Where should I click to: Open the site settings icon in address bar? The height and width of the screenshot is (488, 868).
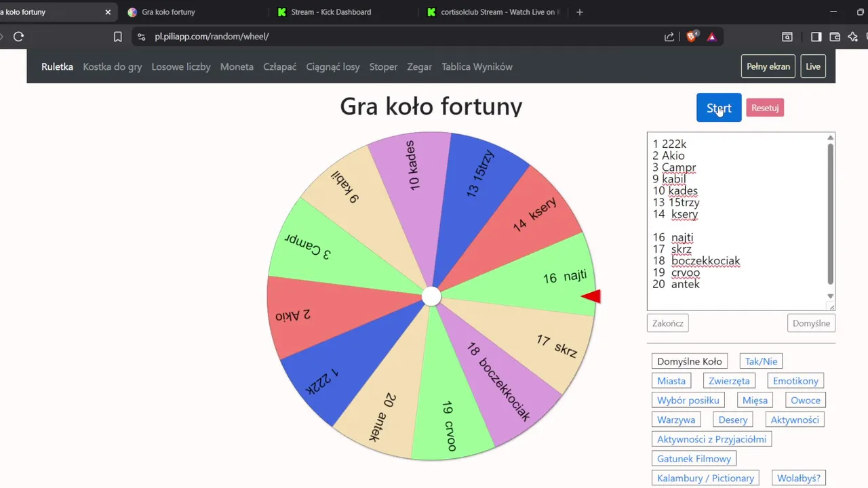click(141, 37)
